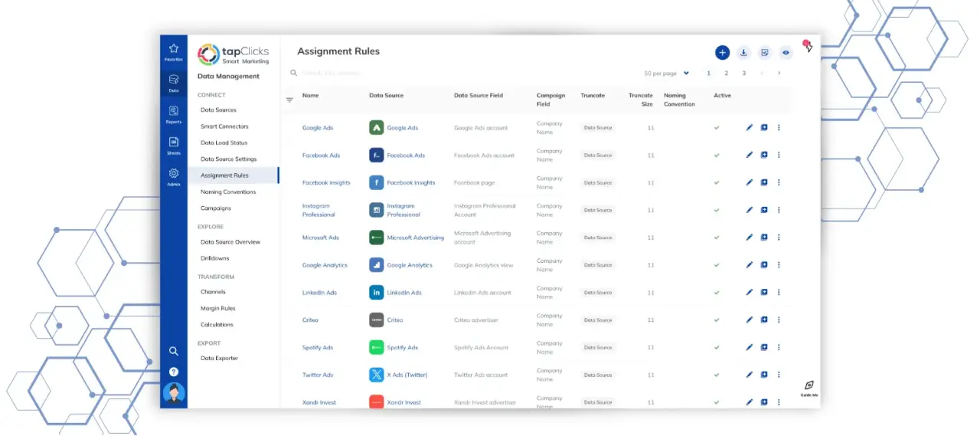Toggle Active checkmark for LinkedIn Ads

[x=717, y=293]
